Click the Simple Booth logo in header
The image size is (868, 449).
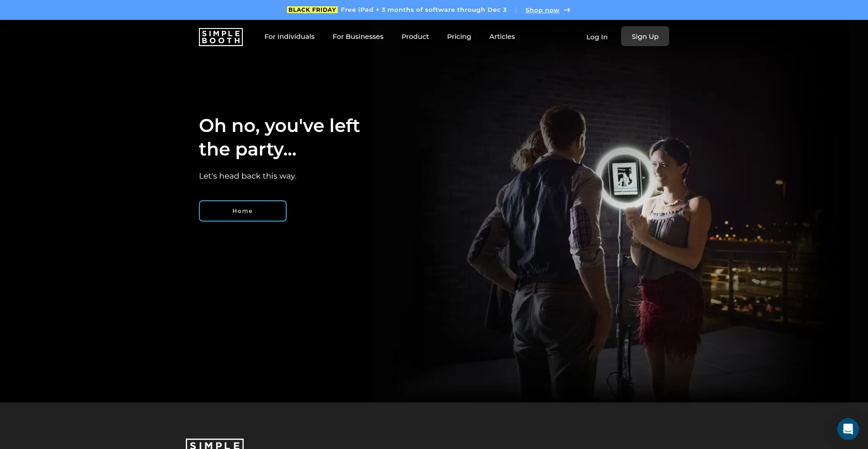tap(221, 37)
